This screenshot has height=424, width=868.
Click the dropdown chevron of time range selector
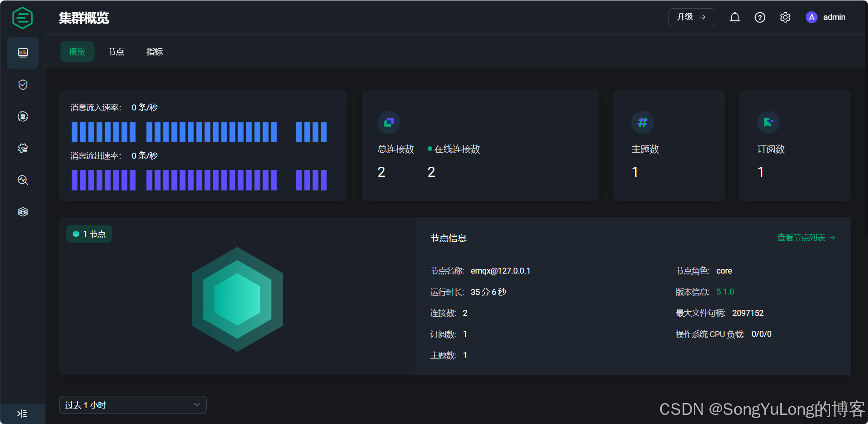(197, 404)
